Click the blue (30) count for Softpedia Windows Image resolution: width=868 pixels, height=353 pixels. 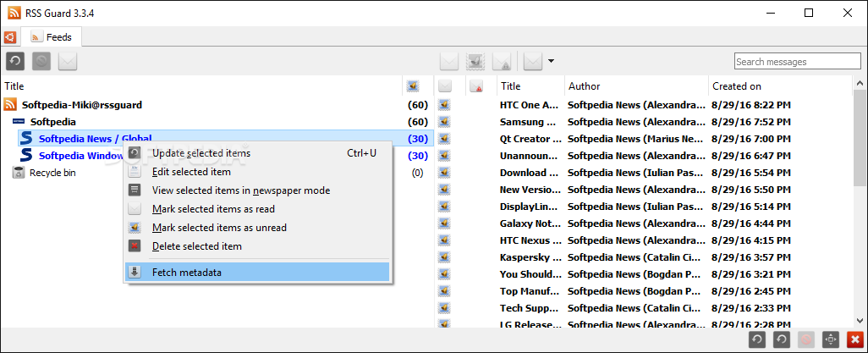pyautogui.click(x=417, y=156)
